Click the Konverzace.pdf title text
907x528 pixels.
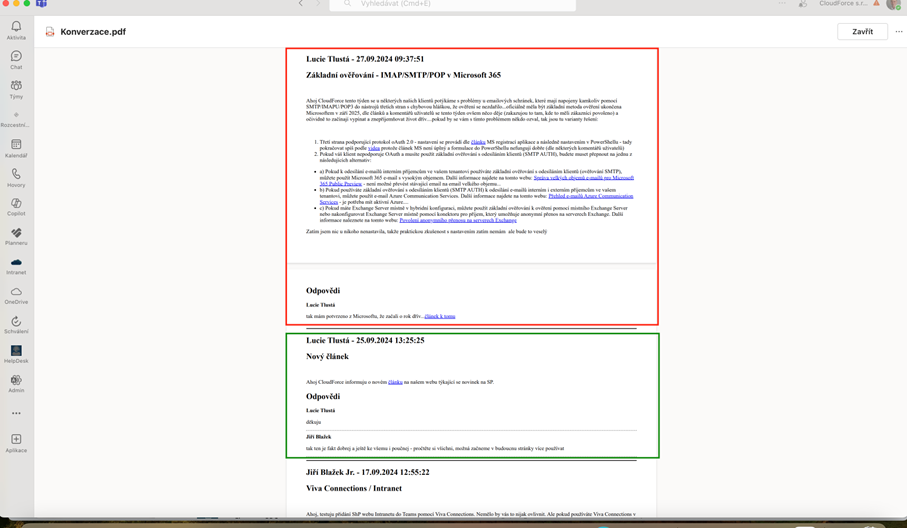point(93,32)
